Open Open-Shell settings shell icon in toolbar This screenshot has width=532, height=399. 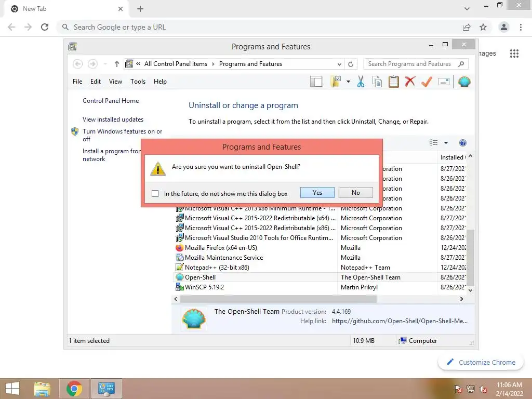click(464, 82)
